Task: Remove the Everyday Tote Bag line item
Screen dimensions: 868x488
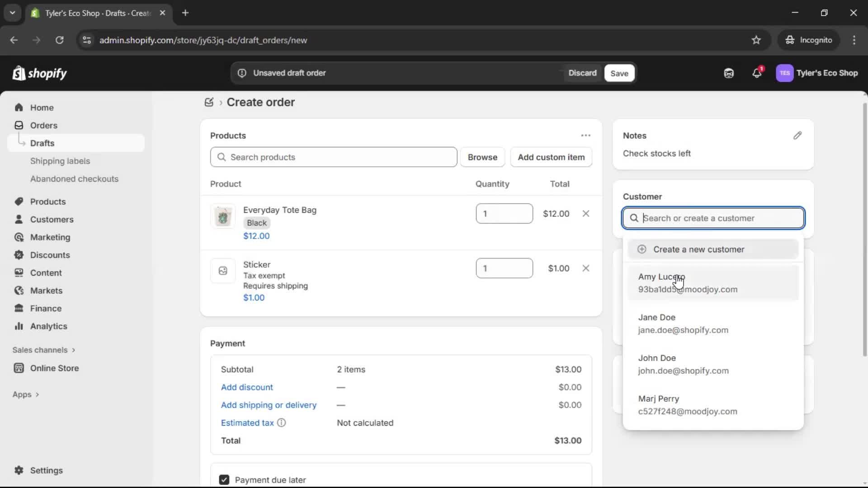Action: [x=586, y=213]
